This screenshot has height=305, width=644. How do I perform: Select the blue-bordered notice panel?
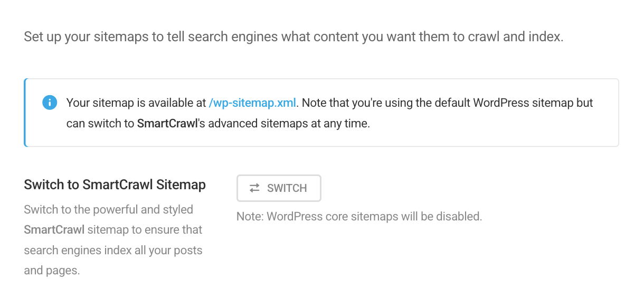[321, 112]
